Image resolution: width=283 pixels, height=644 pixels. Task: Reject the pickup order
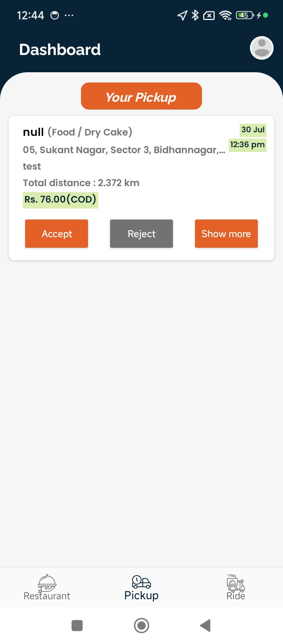[141, 234]
